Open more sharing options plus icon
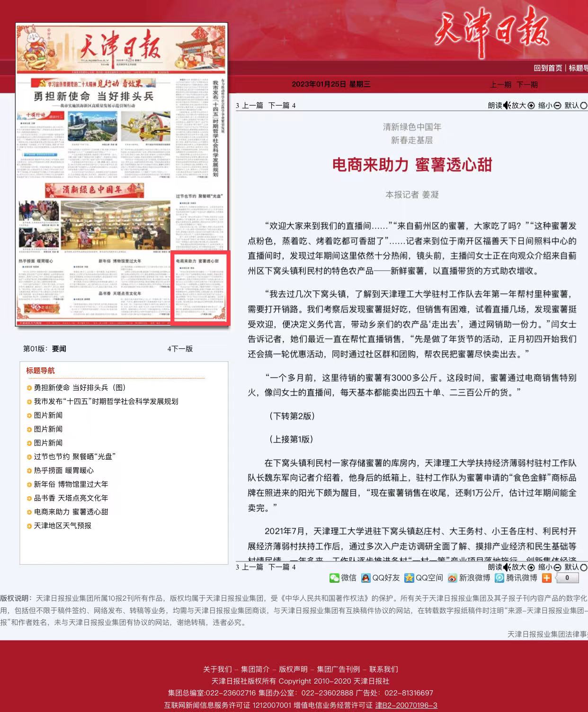The height and width of the screenshot is (712, 588). pos(547,578)
